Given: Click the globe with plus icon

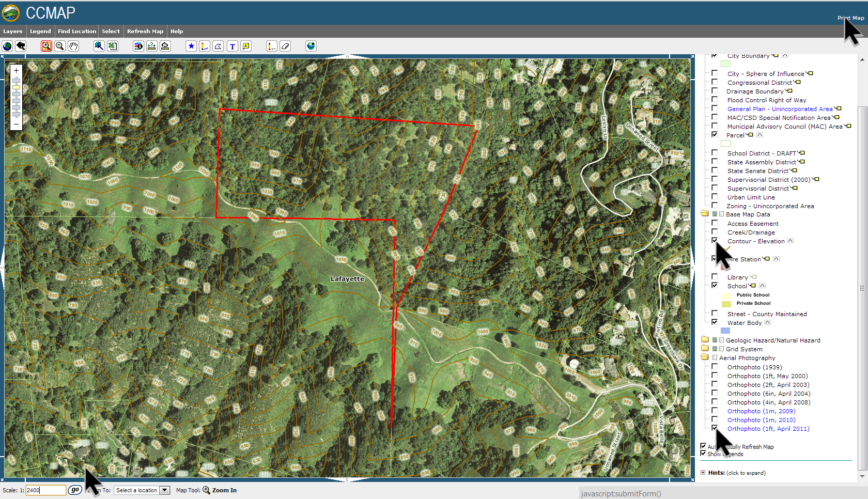Looking at the screenshot, I should (311, 46).
